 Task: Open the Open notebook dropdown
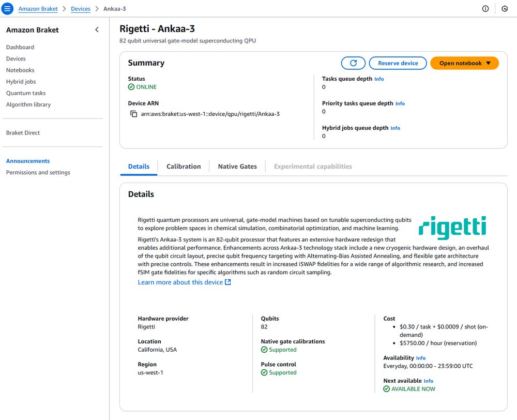[464, 63]
